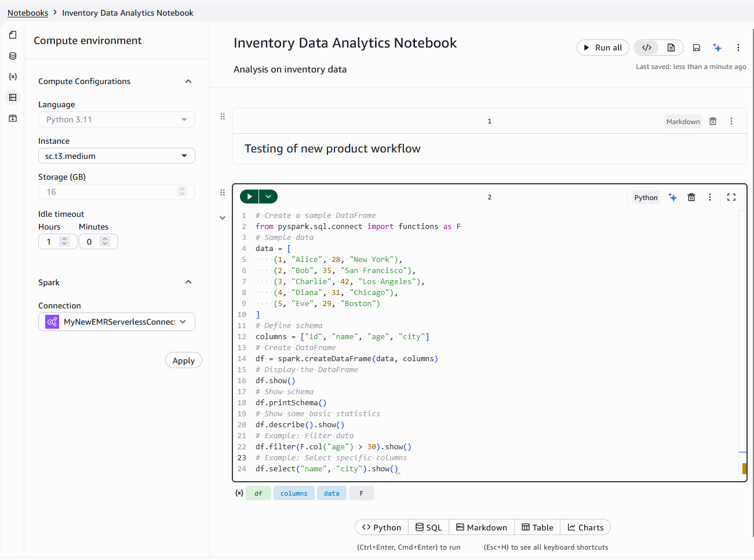The height and width of the screenshot is (560, 754).
Task: Grab the drag handle of cell 2
Action: pyautogui.click(x=222, y=192)
